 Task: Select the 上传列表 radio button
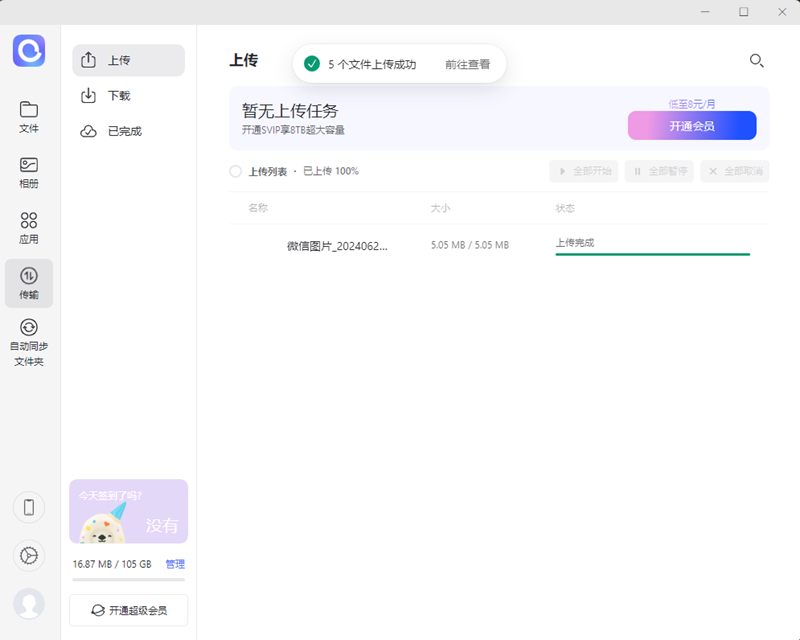[x=236, y=171]
